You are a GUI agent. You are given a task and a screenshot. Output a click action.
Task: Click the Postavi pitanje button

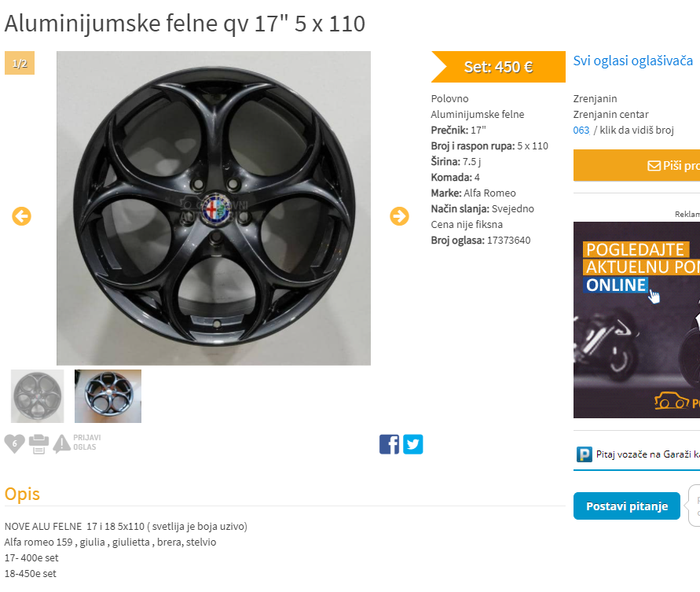[627, 506]
